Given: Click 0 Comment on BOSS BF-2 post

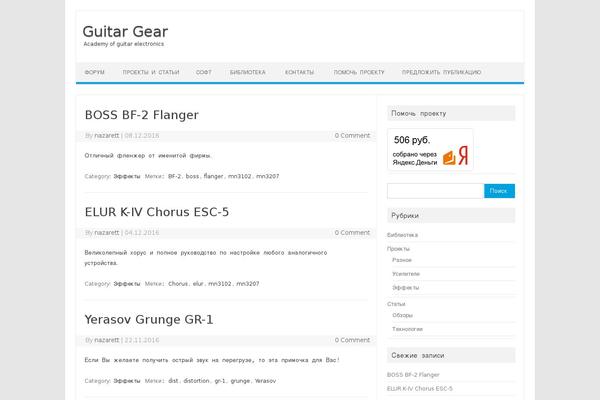Looking at the screenshot, I should (x=352, y=135).
